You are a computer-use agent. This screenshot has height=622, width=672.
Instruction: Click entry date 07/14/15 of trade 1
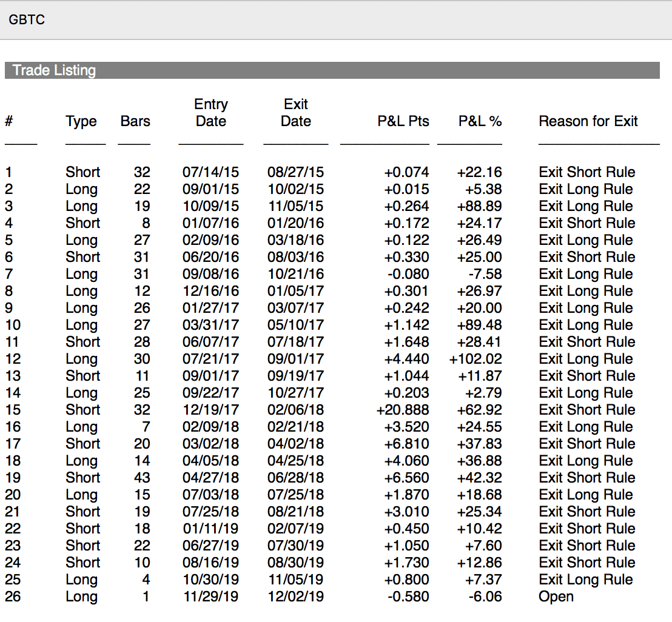(210, 172)
